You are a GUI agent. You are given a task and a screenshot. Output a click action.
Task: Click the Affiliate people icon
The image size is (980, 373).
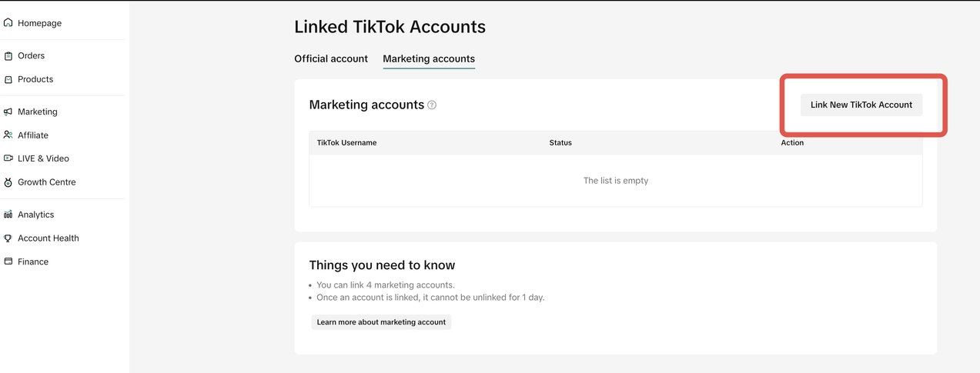(x=8, y=135)
